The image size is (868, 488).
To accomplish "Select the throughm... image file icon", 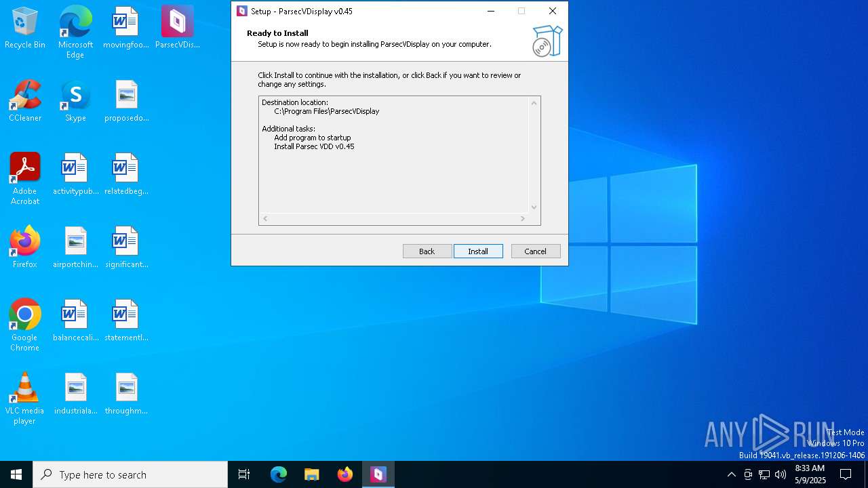I will pyautogui.click(x=126, y=394).
